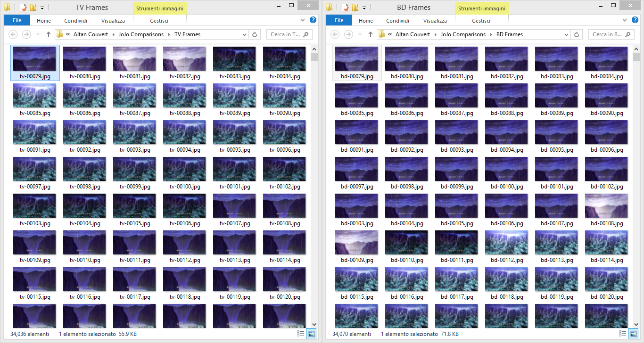Screen dimensions: 644x343
Task: Open File menu in BD Frames window
Action: coord(339,21)
